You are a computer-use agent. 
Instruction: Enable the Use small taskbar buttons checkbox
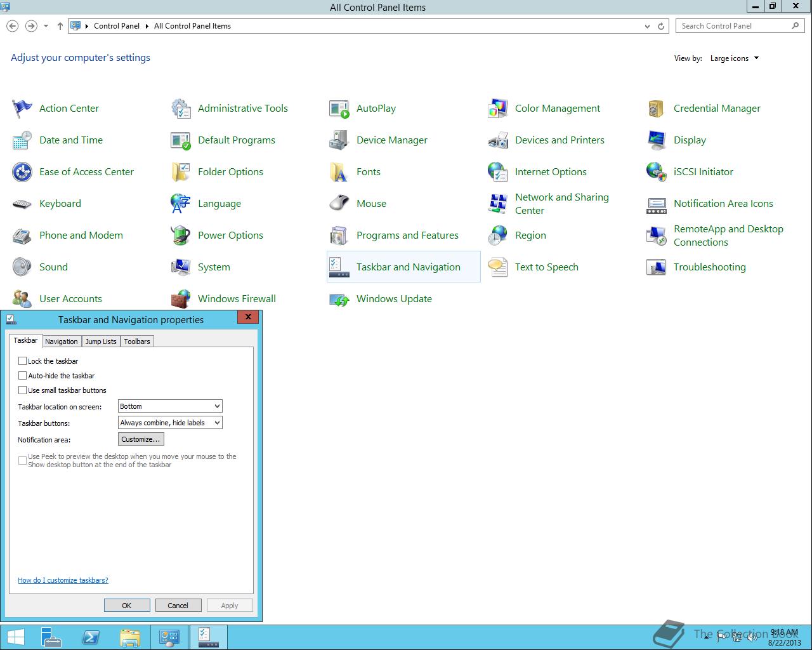[x=23, y=390]
